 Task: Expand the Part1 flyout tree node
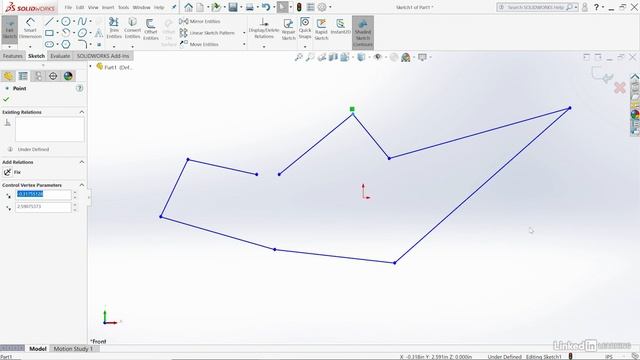(x=91, y=67)
